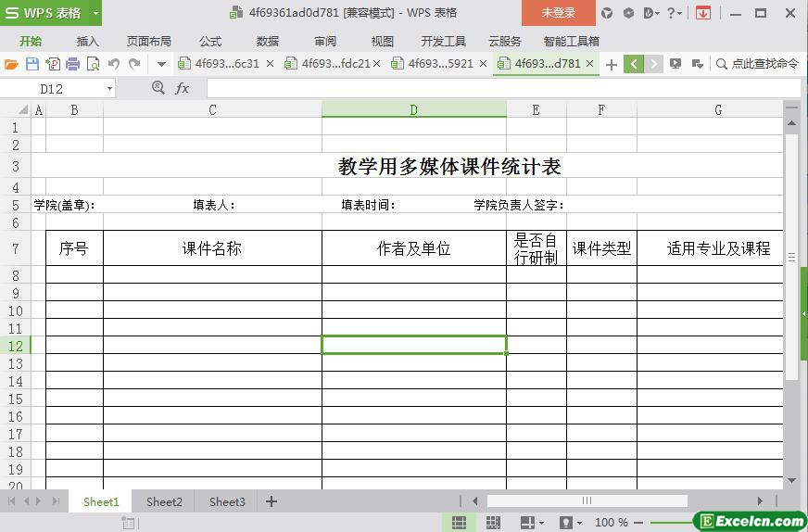Click the horizontal scrollbar thumb
808x532 pixels.
[x=587, y=500]
